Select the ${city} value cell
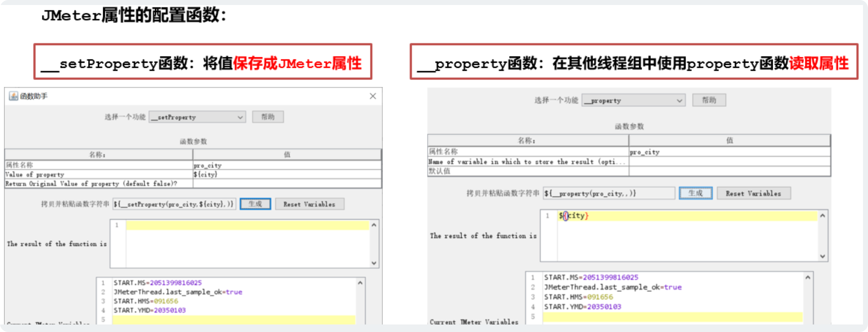Image resolution: width=868 pixels, height=332 pixels. coord(287,174)
